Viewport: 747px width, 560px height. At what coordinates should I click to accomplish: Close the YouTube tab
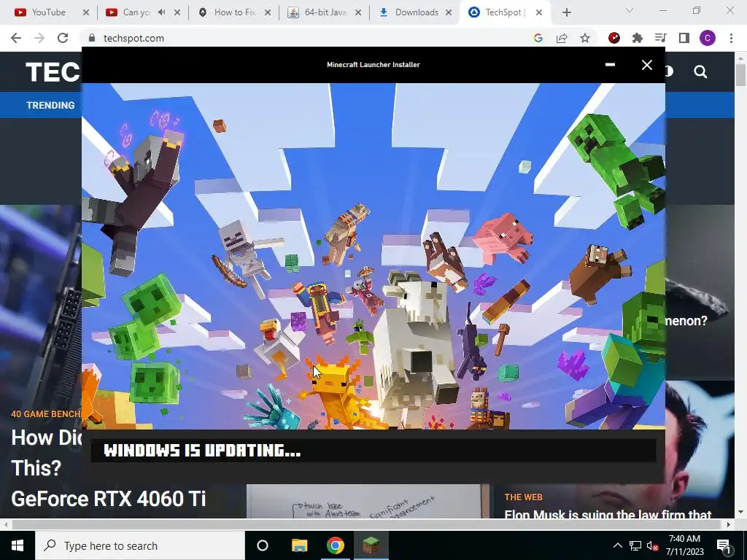pos(86,12)
